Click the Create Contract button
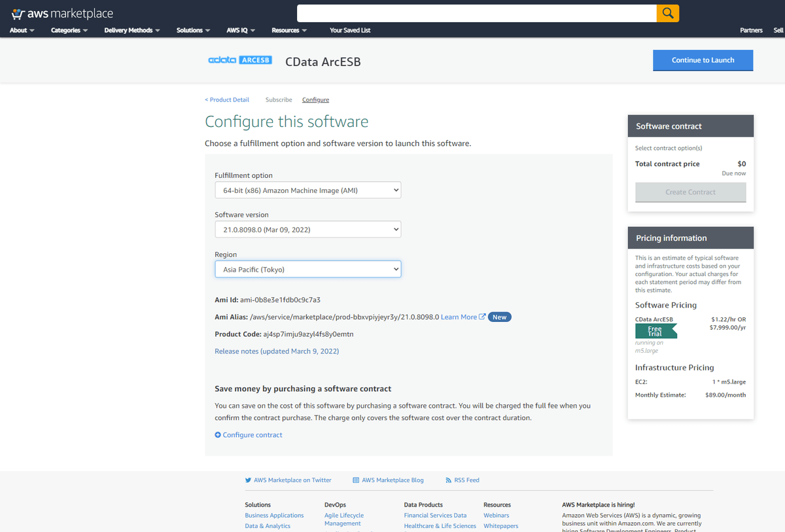Image resolution: width=785 pixels, height=532 pixels. (691, 192)
